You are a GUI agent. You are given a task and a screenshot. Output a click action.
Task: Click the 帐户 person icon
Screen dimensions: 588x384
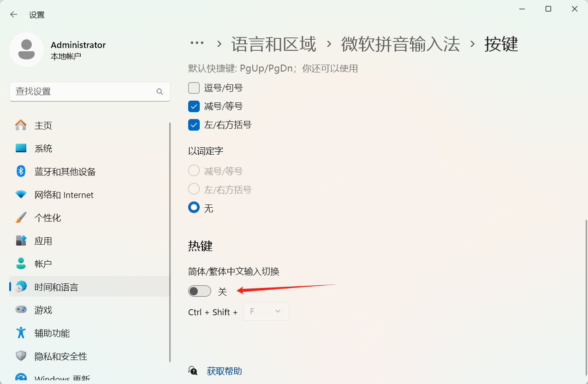coord(21,264)
